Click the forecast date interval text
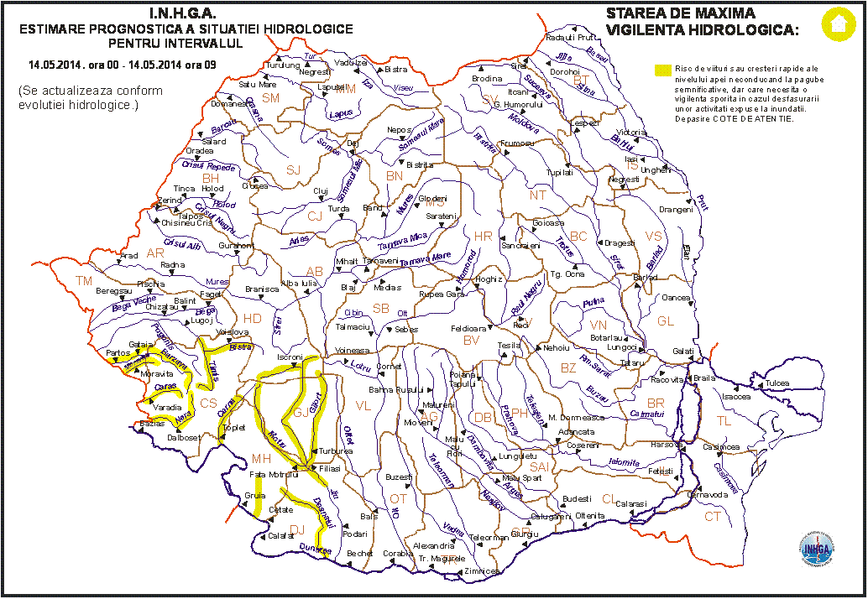Screen dimensions: 868x599 point(123,64)
